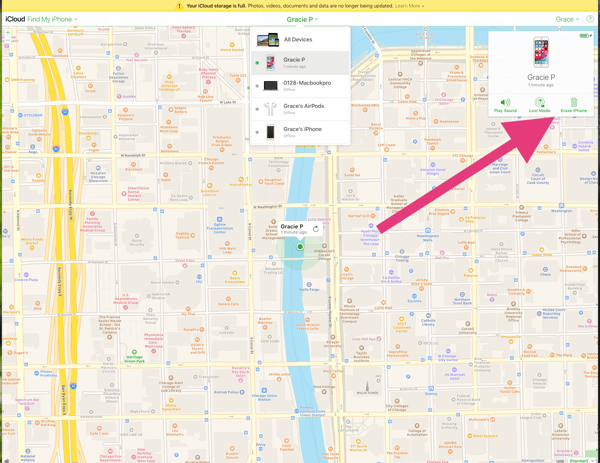
Task: Click the Play Sound speaker icon
Action: [505, 102]
